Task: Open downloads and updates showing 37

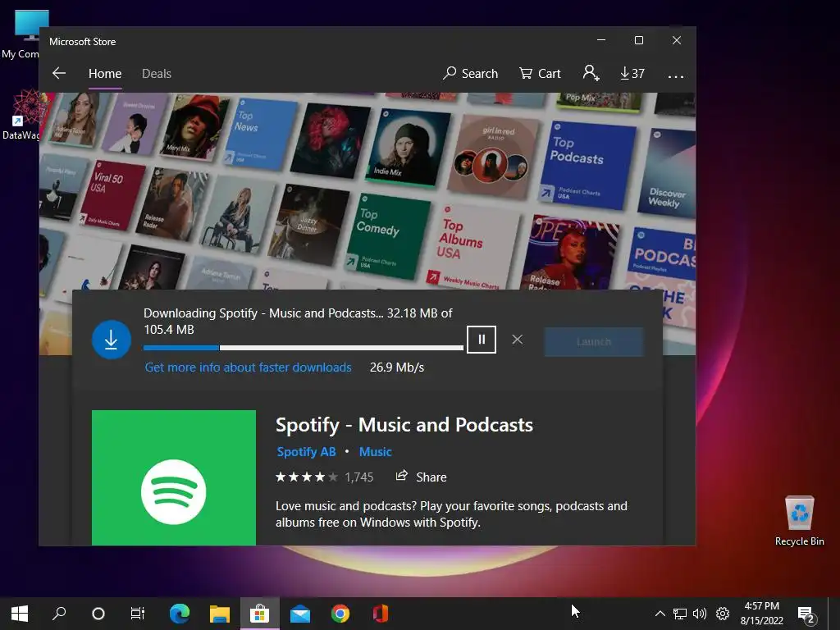Action: pos(632,73)
